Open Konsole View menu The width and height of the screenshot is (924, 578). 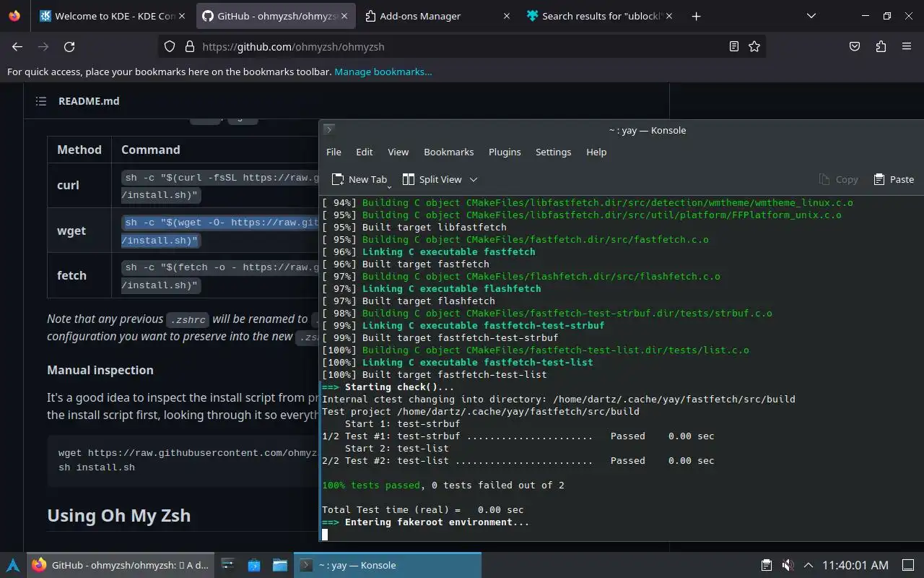398,152
